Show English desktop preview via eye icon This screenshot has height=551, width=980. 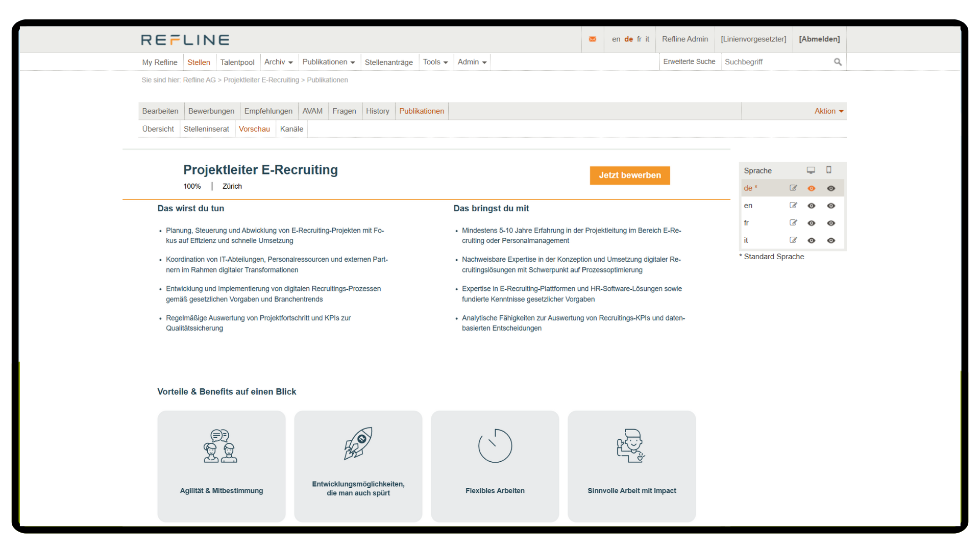coord(812,206)
